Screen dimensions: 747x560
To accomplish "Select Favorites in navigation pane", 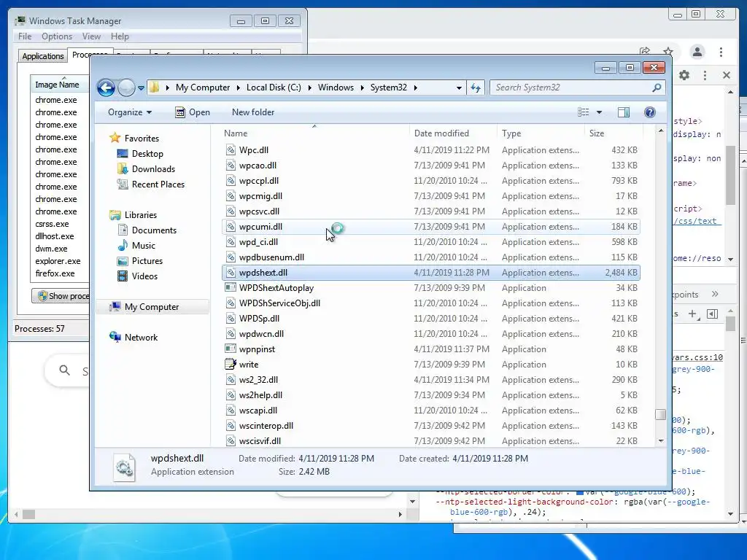I will tap(142, 139).
